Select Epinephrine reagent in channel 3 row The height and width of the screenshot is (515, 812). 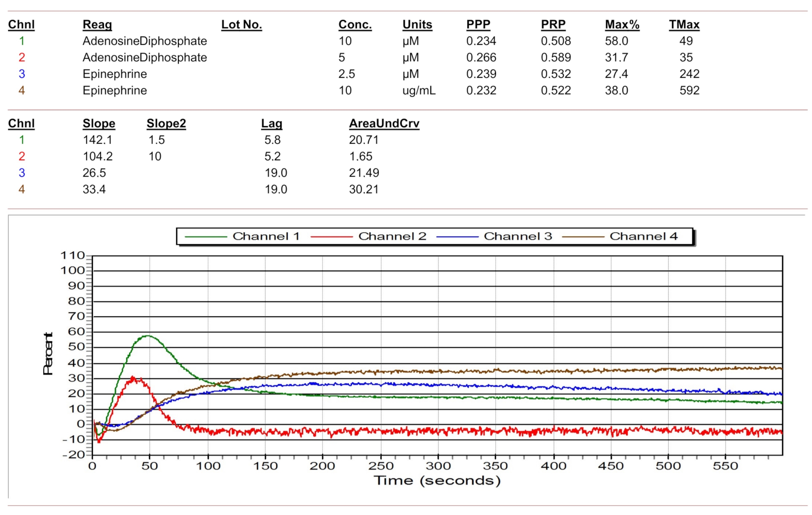pyautogui.click(x=115, y=74)
